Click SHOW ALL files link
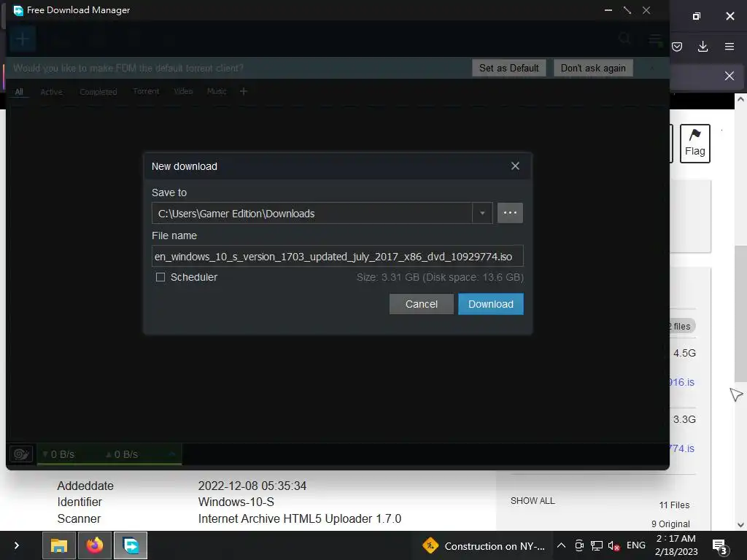747x560 pixels. coord(533,500)
